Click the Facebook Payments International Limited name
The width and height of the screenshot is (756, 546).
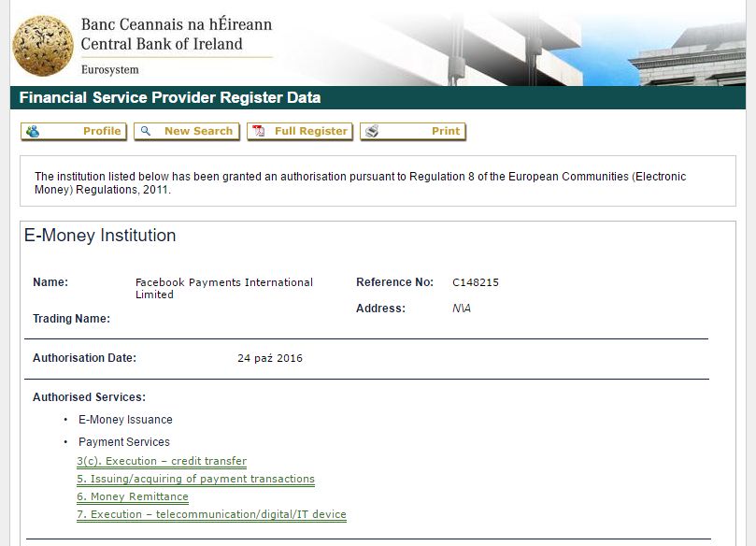pos(224,288)
